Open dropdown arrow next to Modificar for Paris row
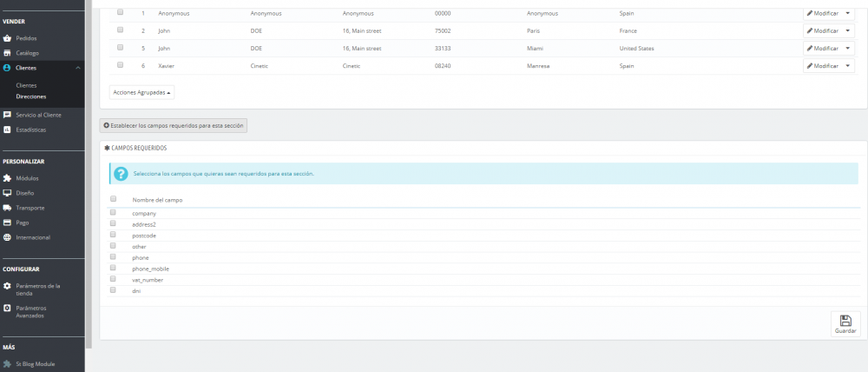The image size is (868, 372). click(x=848, y=30)
